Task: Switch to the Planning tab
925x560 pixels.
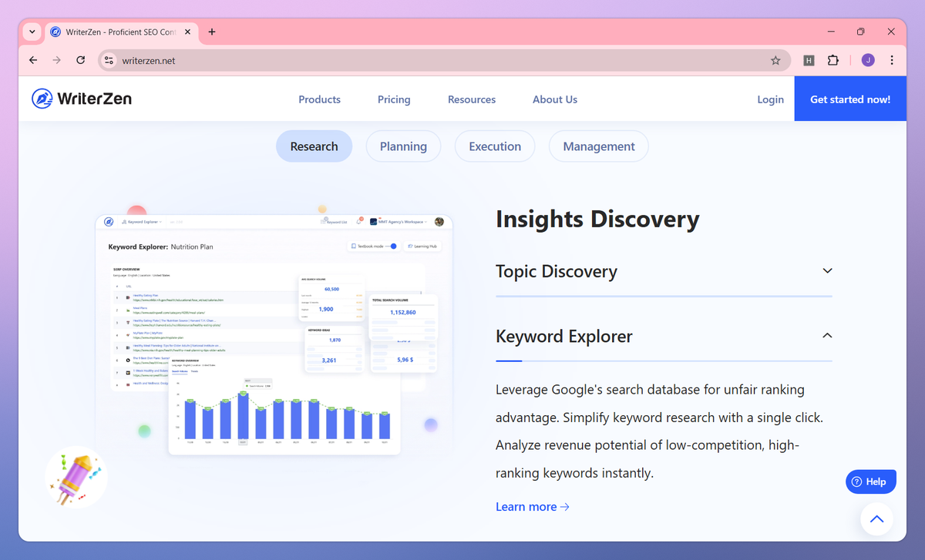Action: click(403, 146)
